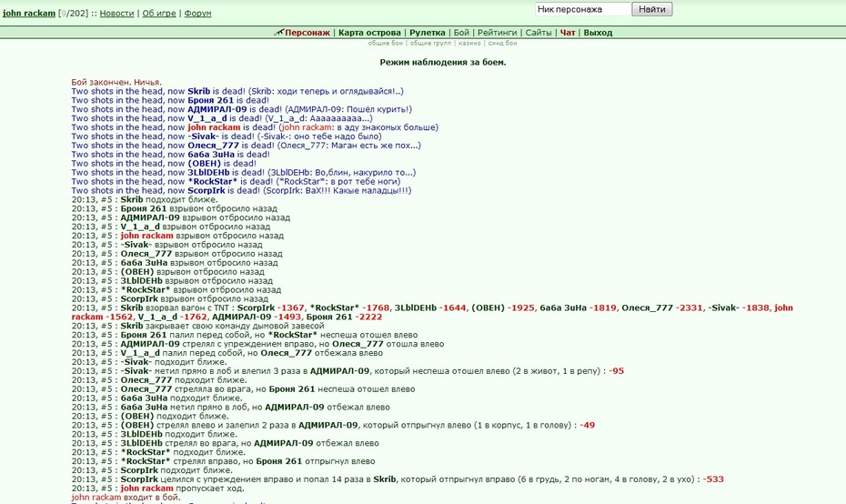Open синд бои sublink

pyautogui.click(x=502, y=43)
